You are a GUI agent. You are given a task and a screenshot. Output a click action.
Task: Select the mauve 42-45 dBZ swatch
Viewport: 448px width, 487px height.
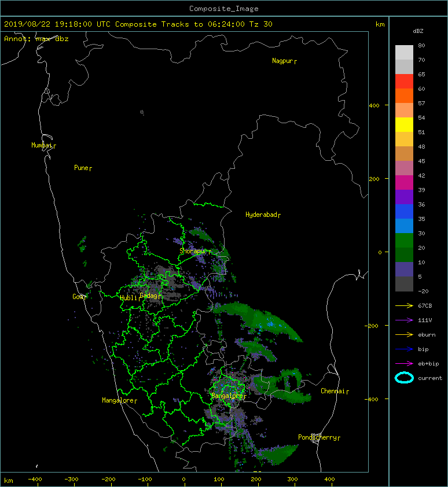[x=404, y=168]
